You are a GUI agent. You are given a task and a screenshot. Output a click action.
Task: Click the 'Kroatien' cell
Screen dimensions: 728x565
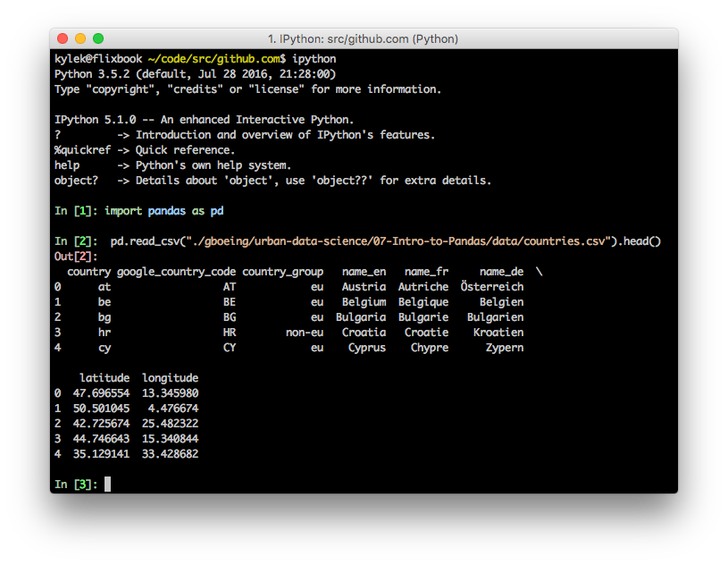pyautogui.click(x=498, y=333)
